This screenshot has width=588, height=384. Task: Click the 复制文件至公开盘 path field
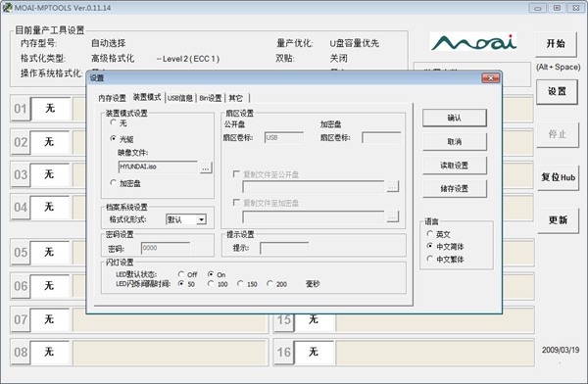(x=314, y=186)
